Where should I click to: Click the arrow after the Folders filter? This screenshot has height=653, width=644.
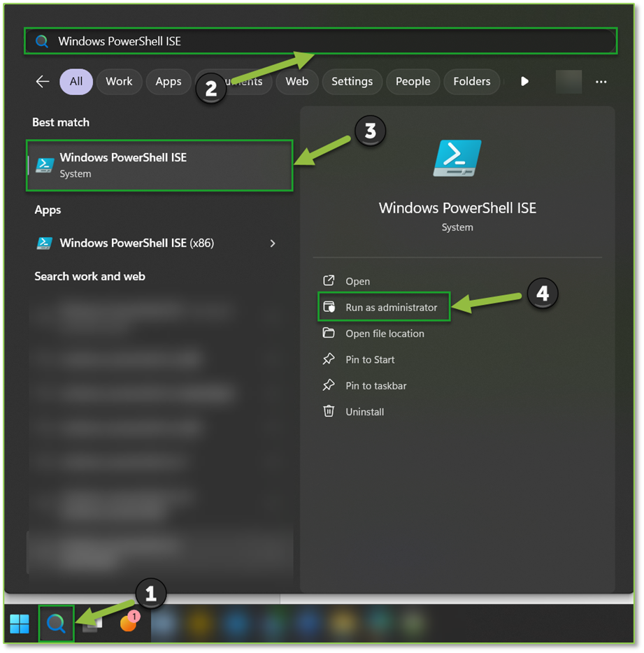[x=524, y=81]
